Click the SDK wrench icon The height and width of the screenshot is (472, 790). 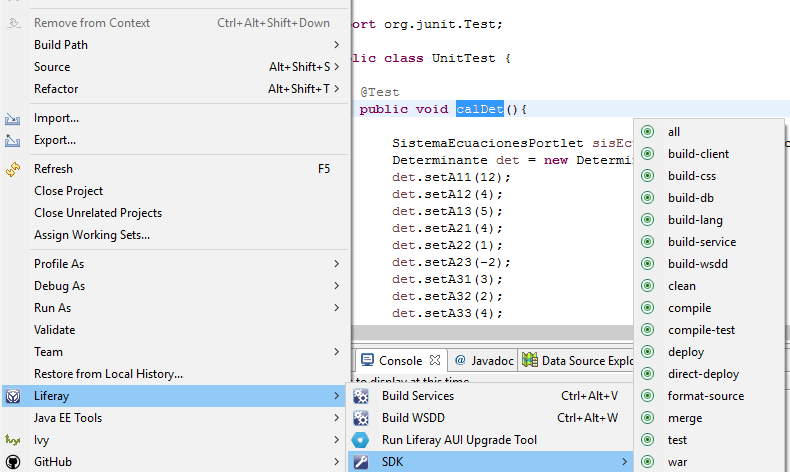pyautogui.click(x=361, y=462)
